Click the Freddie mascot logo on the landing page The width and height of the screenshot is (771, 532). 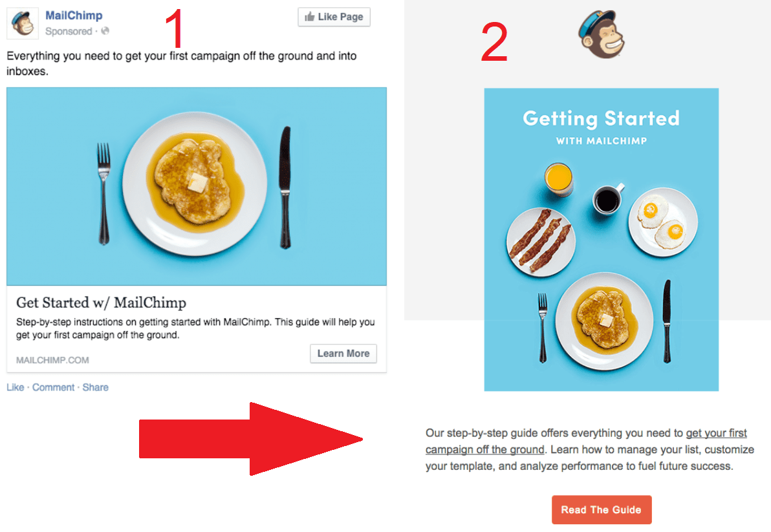[601, 34]
